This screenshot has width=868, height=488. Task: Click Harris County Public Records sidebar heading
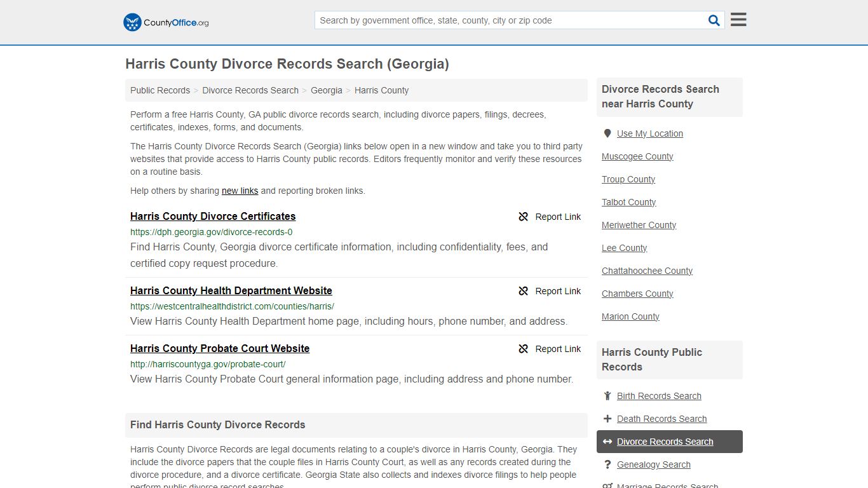(652, 360)
